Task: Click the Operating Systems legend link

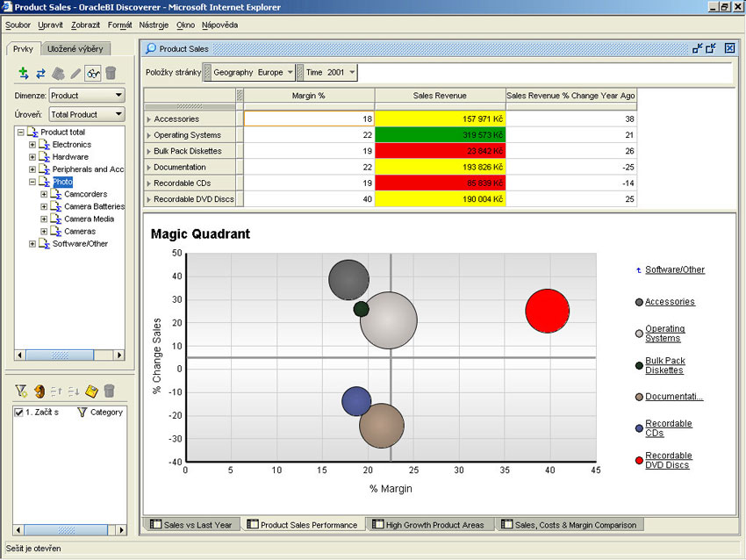Action: click(x=665, y=334)
